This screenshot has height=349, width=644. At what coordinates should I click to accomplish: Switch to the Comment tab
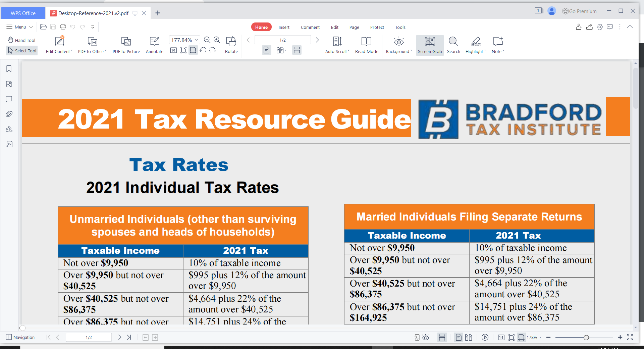pyautogui.click(x=310, y=27)
